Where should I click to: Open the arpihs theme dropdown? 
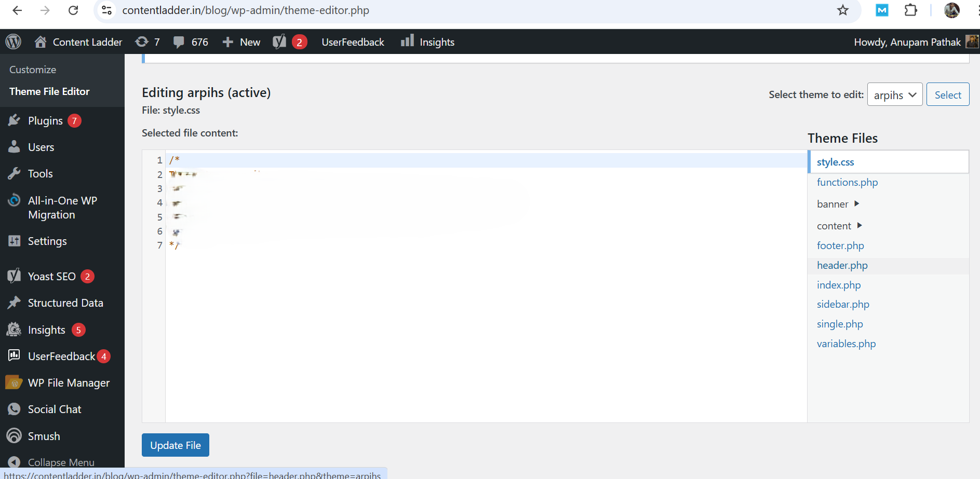tap(895, 94)
